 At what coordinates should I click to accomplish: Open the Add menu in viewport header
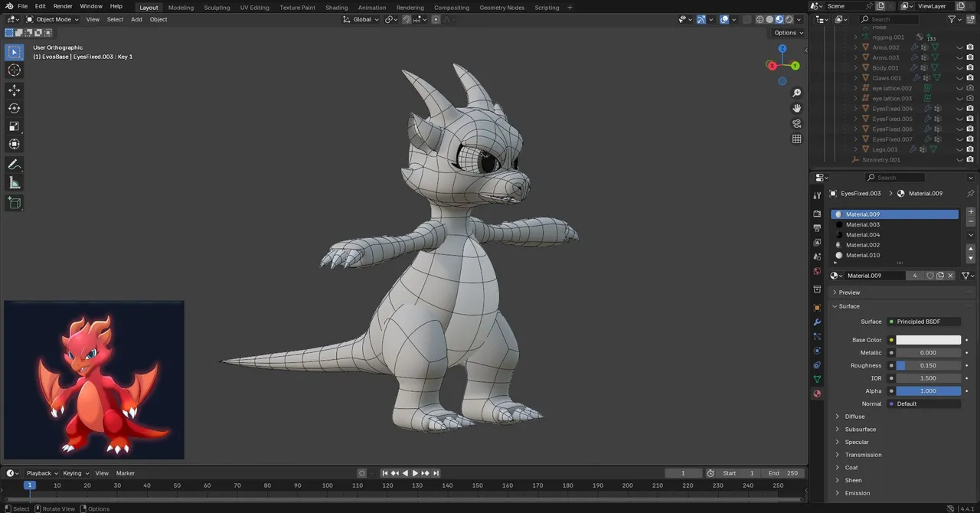click(136, 19)
